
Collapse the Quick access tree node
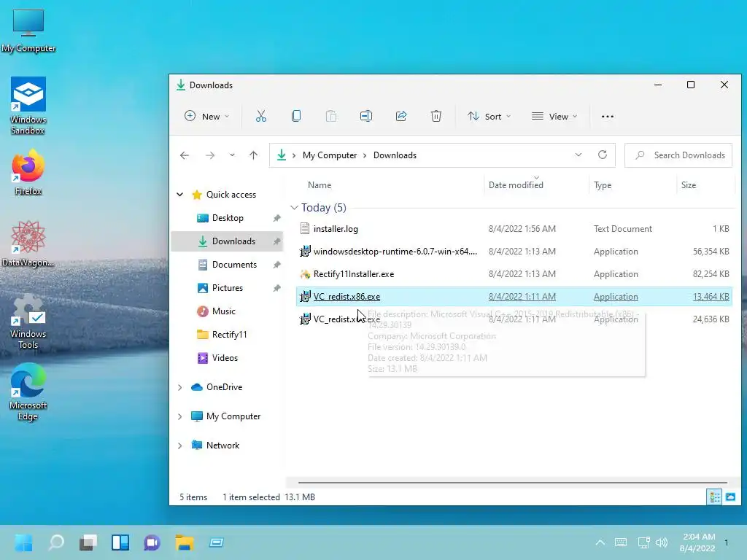[x=180, y=194]
